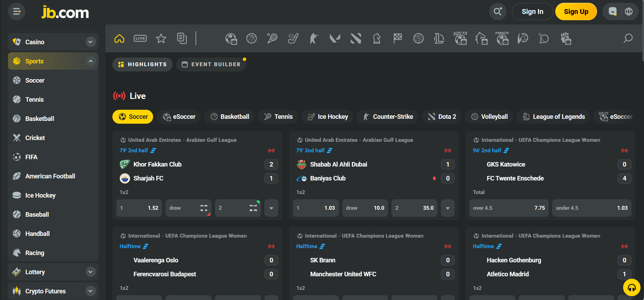644x300 pixels.
Task: Open Vaalerenga Oslo match
Action: coord(156,260)
